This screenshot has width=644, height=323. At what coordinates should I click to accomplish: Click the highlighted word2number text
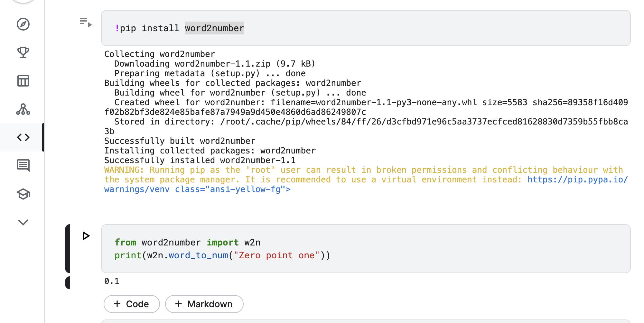point(214,28)
